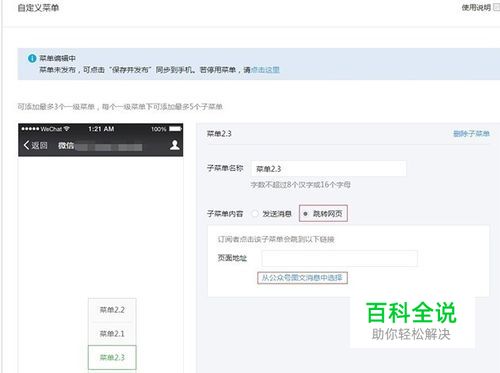Click the 自定义菜单 page title

point(38,8)
